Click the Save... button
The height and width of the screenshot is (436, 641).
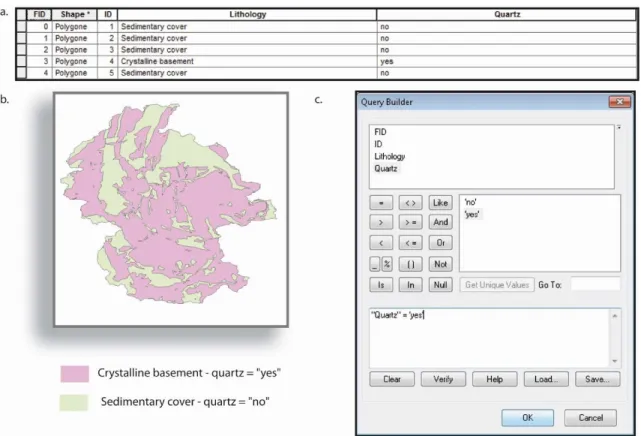point(598,379)
